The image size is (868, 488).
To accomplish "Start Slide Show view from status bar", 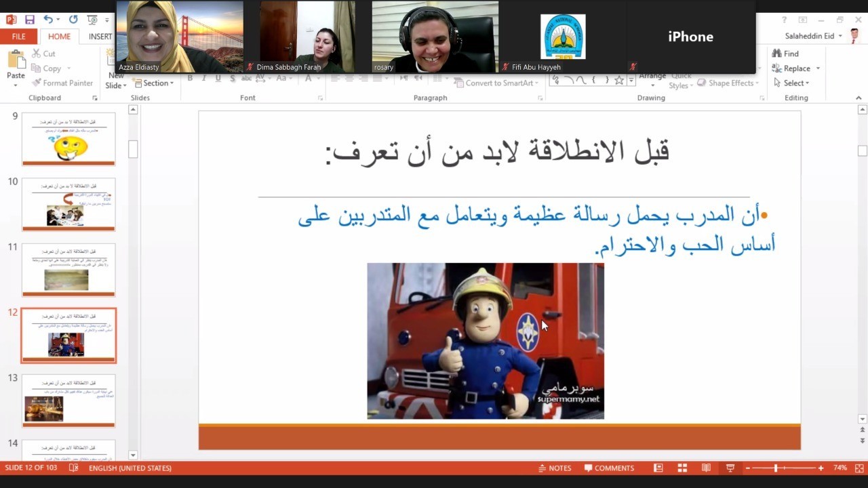I will (x=730, y=468).
